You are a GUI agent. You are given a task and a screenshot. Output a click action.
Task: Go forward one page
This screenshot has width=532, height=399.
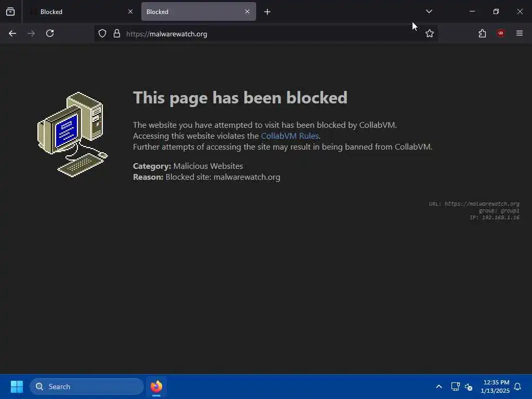tap(31, 33)
